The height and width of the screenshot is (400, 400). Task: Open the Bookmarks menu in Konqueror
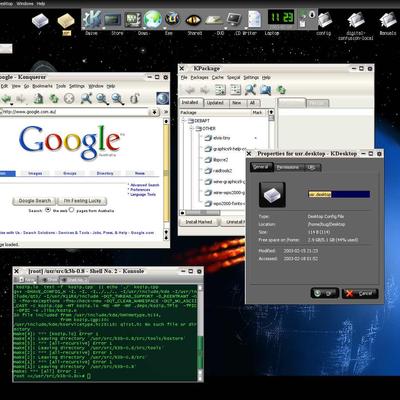click(x=42, y=86)
